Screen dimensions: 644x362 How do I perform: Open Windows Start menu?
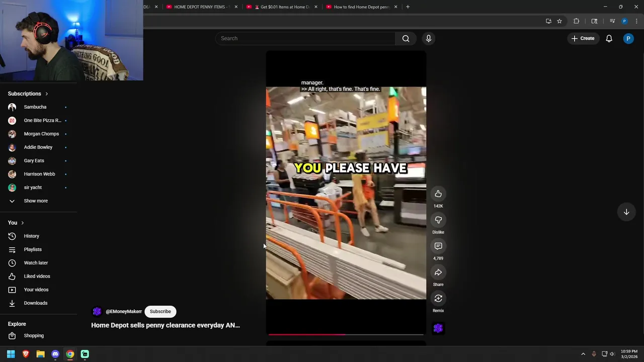pos(11,354)
